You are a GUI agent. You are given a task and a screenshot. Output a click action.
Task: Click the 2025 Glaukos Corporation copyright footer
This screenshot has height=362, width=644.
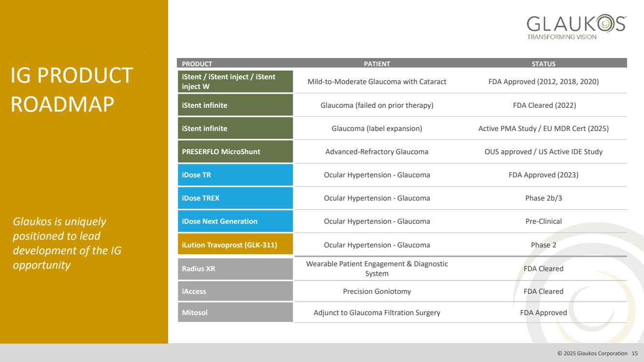click(x=592, y=353)
